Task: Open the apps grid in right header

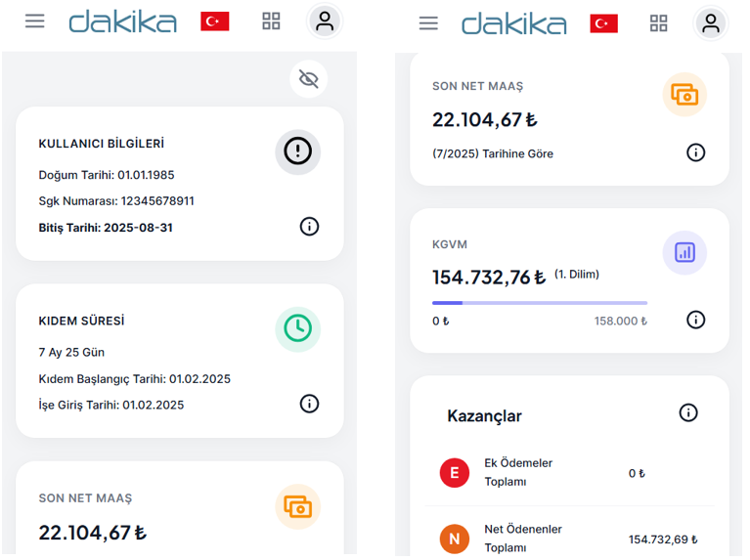Action: click(x=659, y=23)
